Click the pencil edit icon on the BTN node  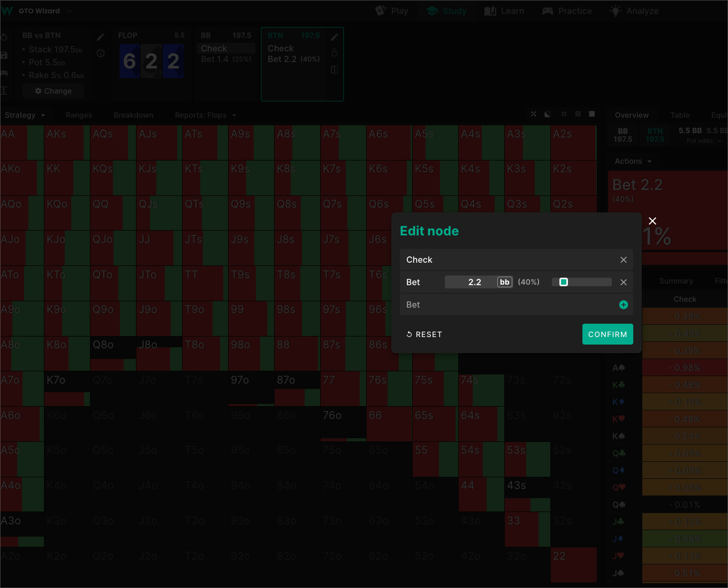[334, 36]
